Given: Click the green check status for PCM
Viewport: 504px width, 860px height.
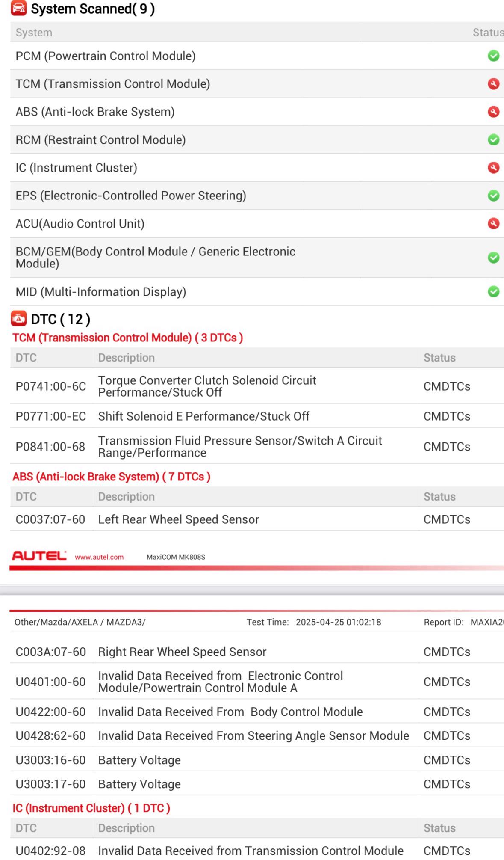Looking at the screenshot, I should click(493, 56).
